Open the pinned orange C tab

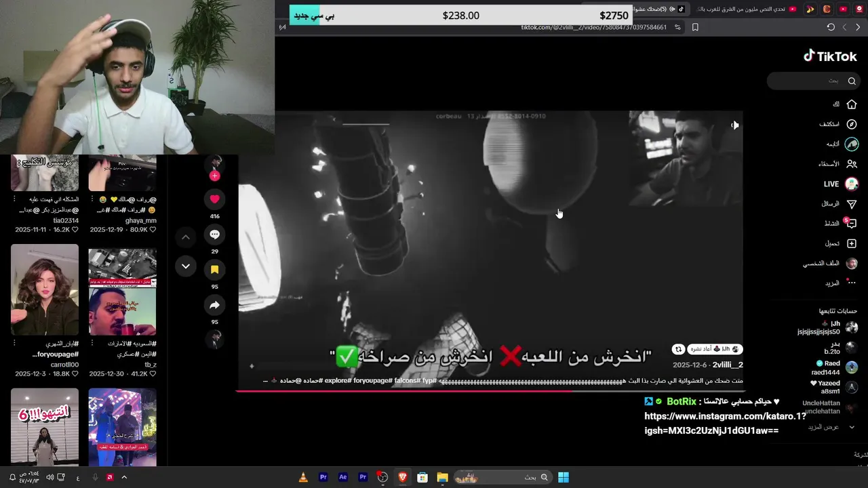(x=827, y=9)
